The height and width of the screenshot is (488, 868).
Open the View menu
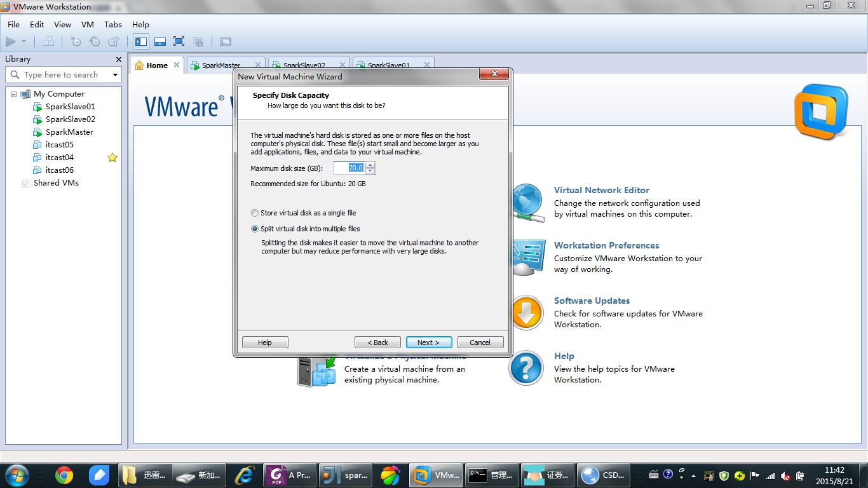tap(62, 24)
